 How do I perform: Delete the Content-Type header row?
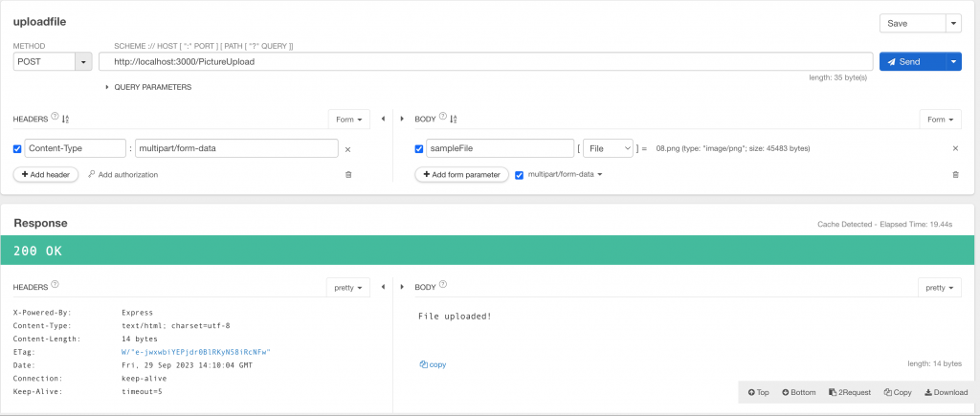click(347, 149)
